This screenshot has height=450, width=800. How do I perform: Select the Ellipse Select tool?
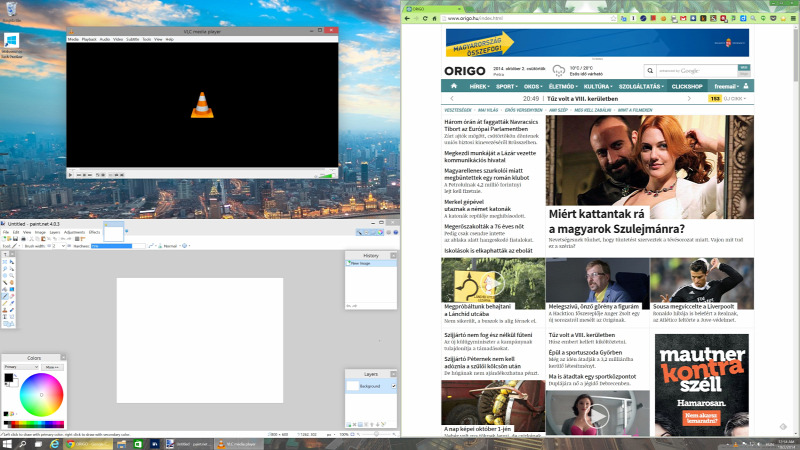(x=5, y=276)
